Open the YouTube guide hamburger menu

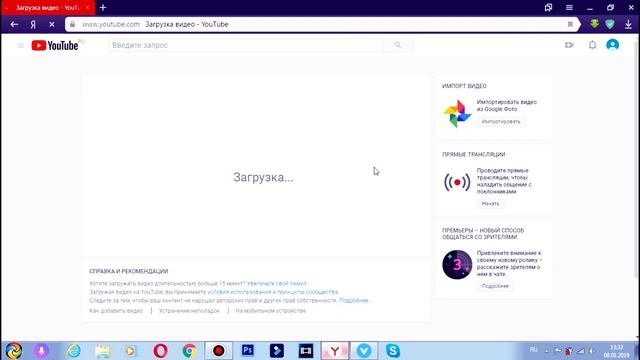click(20, 45)
